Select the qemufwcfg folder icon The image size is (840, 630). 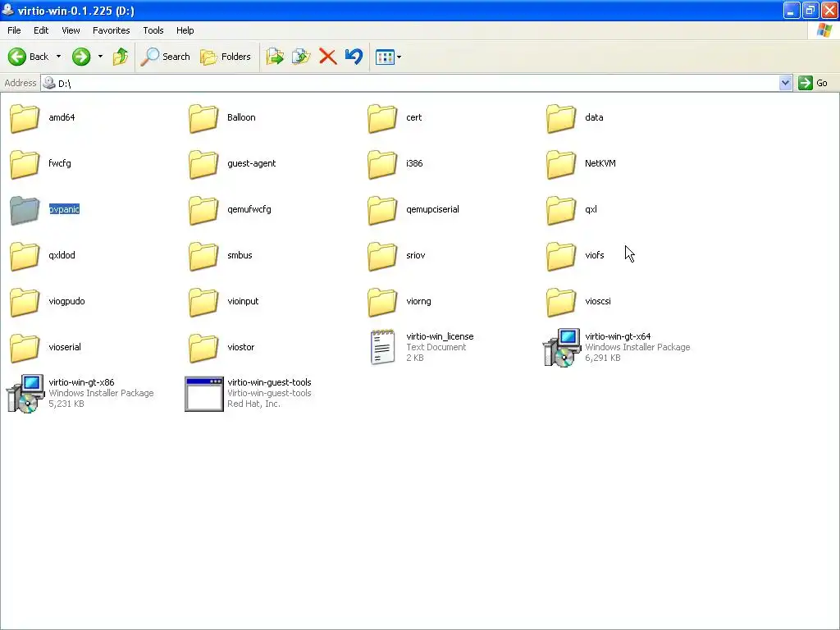point(203,210)
